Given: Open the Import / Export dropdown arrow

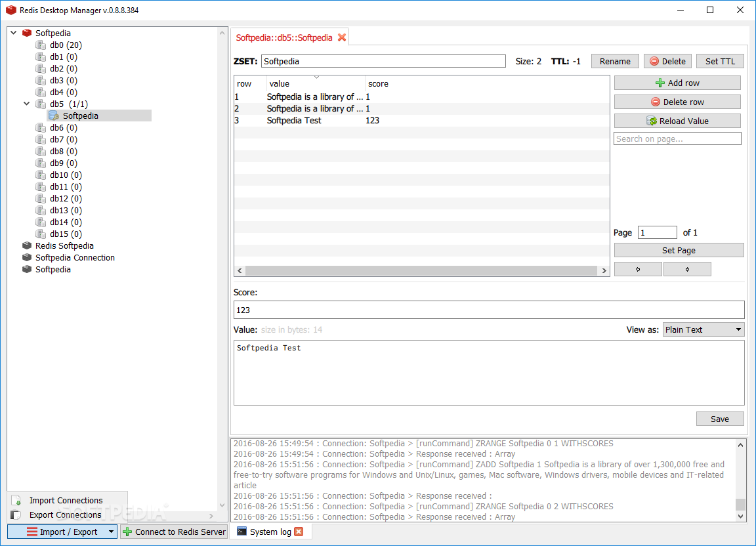Looking at the screenshot, I should tap(112, 532).
